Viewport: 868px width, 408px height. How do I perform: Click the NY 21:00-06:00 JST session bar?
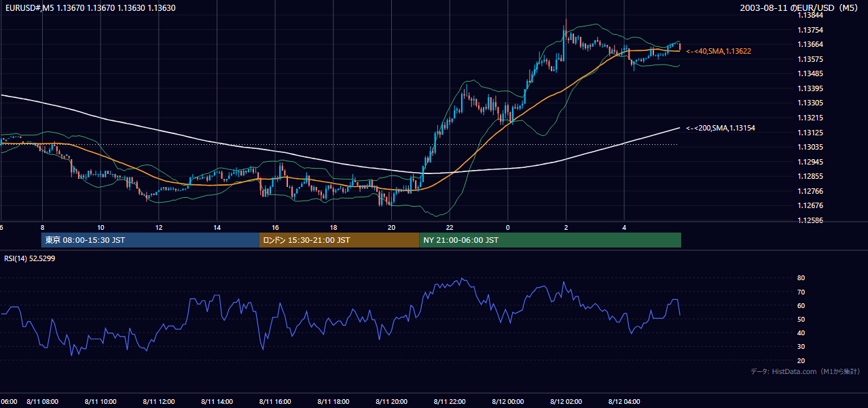tap(550, 240)
